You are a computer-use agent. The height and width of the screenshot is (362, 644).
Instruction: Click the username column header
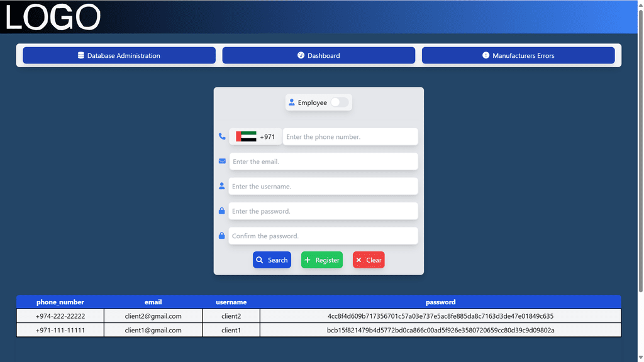click(x=231, y=302)
